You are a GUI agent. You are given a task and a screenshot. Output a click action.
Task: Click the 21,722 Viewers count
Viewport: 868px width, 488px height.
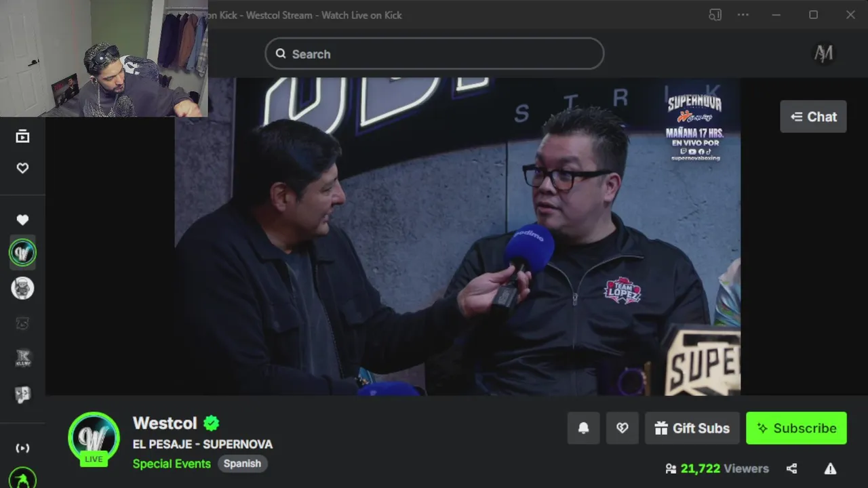point(725,468)
